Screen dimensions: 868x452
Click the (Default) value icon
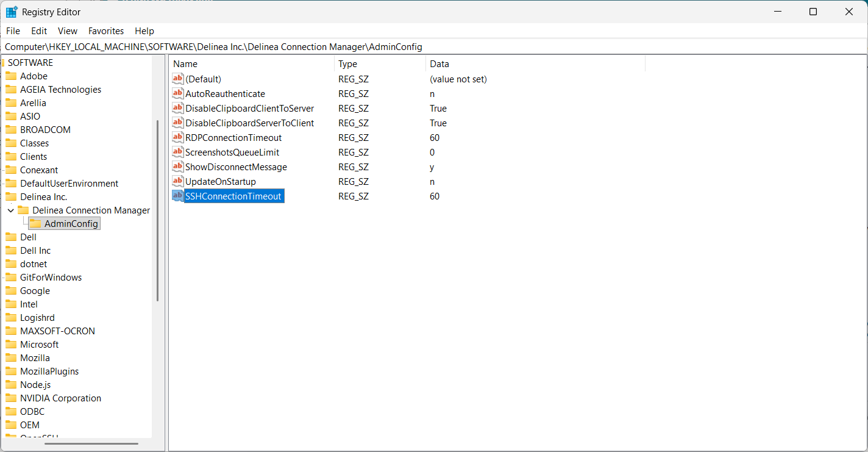pyautogui.click(x=178, y=79)
